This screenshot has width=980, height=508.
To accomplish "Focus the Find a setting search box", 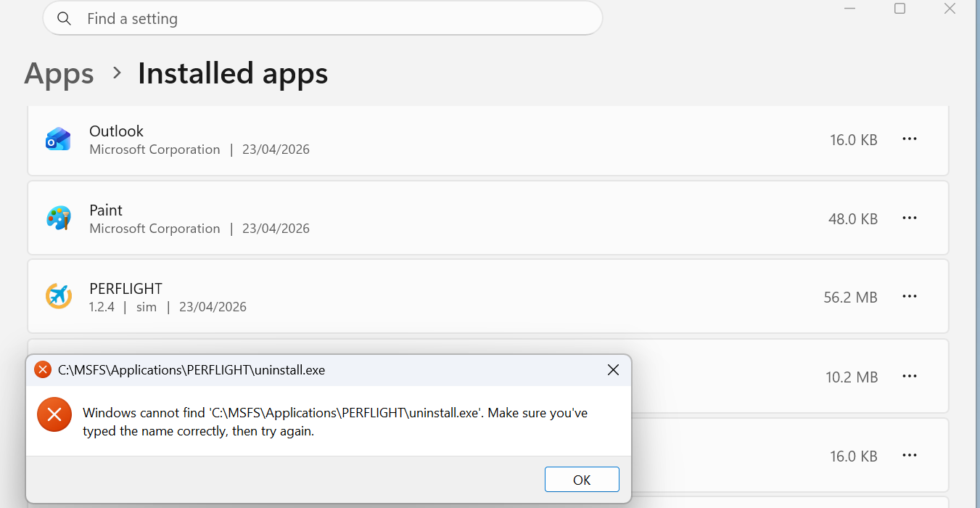I will 323,18.
